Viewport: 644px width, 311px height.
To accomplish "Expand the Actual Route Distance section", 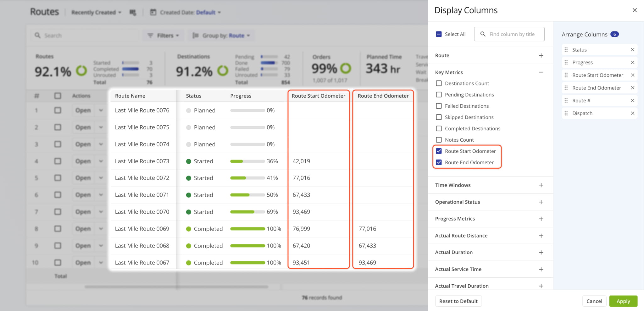I will click(x=541, y=236).
